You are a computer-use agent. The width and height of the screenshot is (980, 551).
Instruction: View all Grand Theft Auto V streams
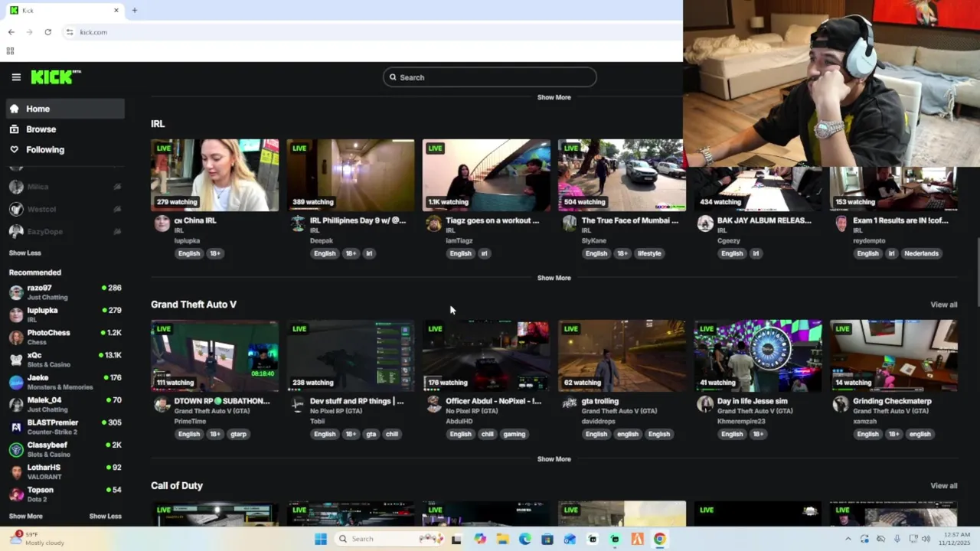(944, 305)
